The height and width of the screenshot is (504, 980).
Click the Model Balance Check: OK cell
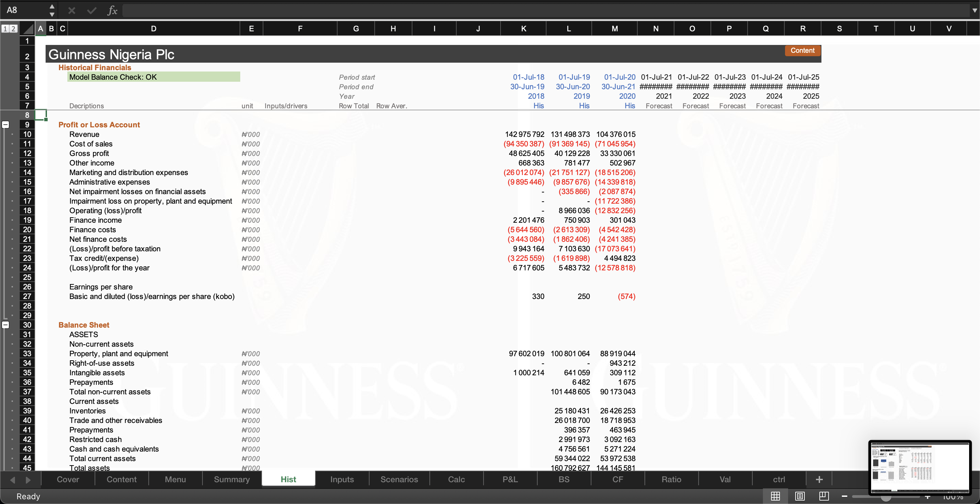[x=154, y=77]
